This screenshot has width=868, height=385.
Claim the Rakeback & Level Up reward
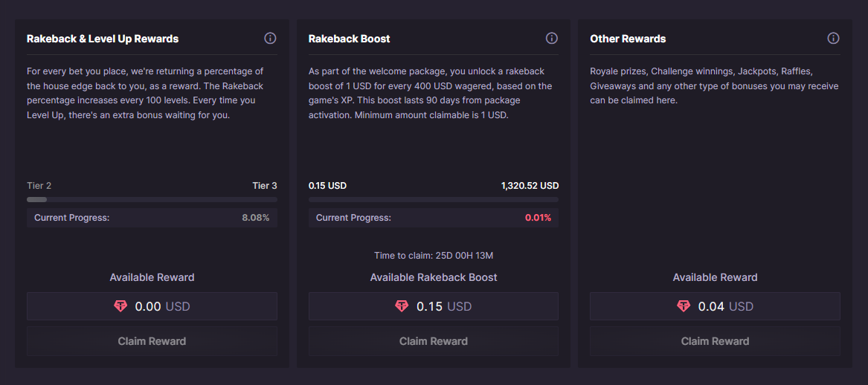(152, 340)
